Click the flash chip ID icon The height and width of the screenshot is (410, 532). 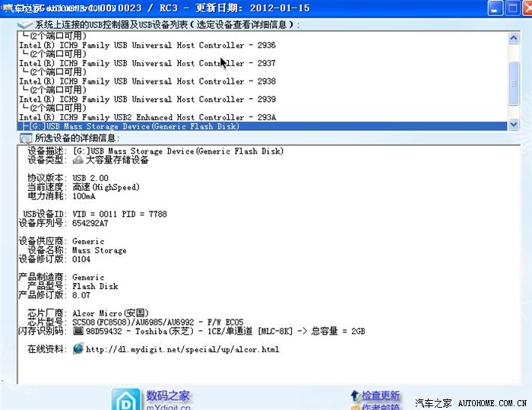click(x=78, y=332)
